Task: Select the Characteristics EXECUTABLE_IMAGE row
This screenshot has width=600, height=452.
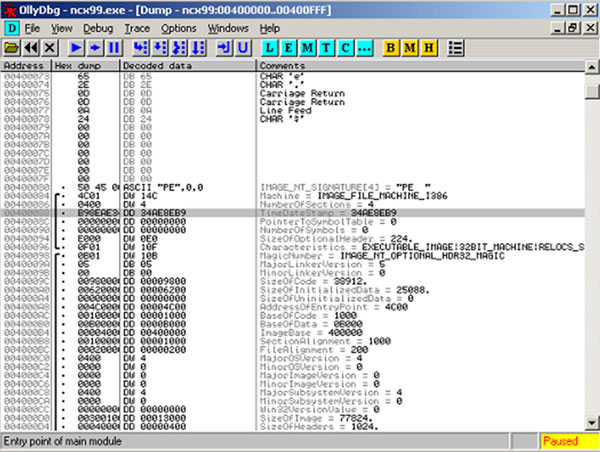Action: click(x=293, y=247)
